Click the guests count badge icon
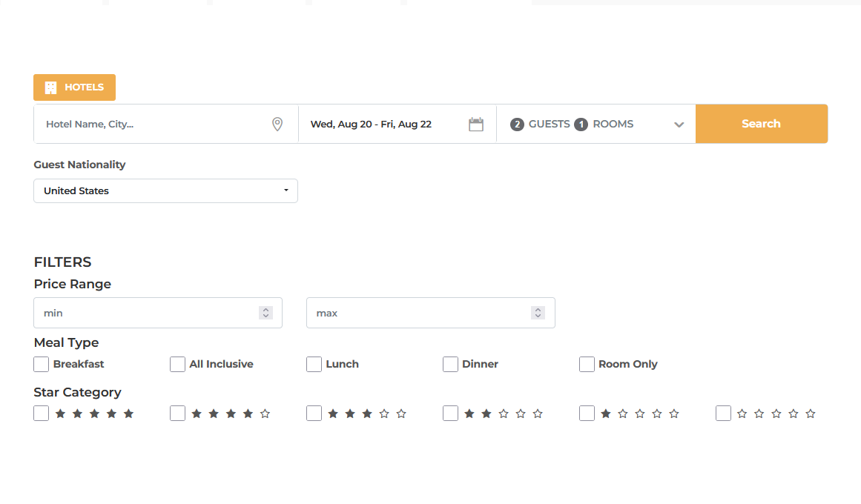Screen dimensions: 861x504 [517, 125]
